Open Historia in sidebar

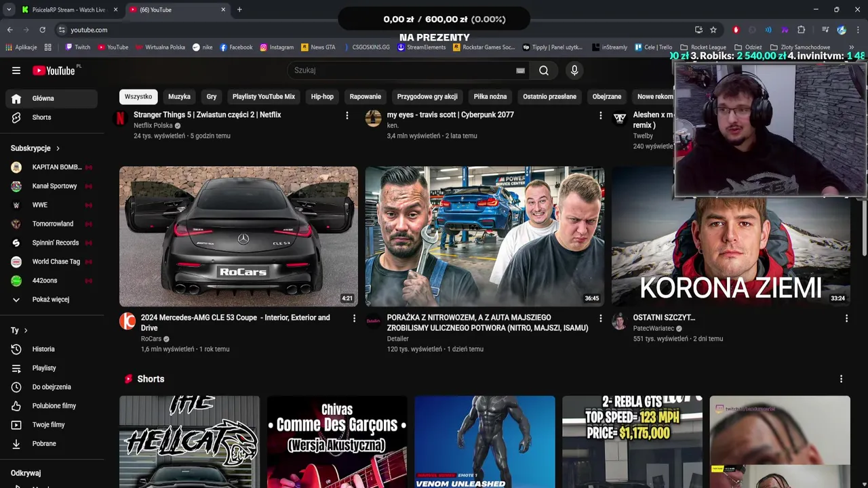[x=52, y=349]
